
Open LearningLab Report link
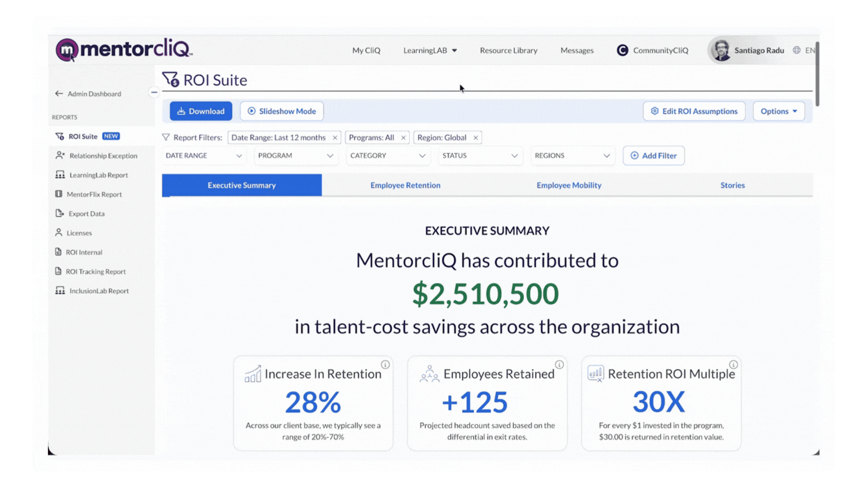coord(99,175)
